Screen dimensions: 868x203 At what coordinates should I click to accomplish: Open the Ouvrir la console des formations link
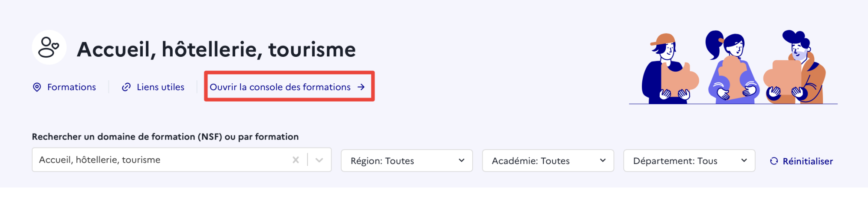tap(287, 87)
